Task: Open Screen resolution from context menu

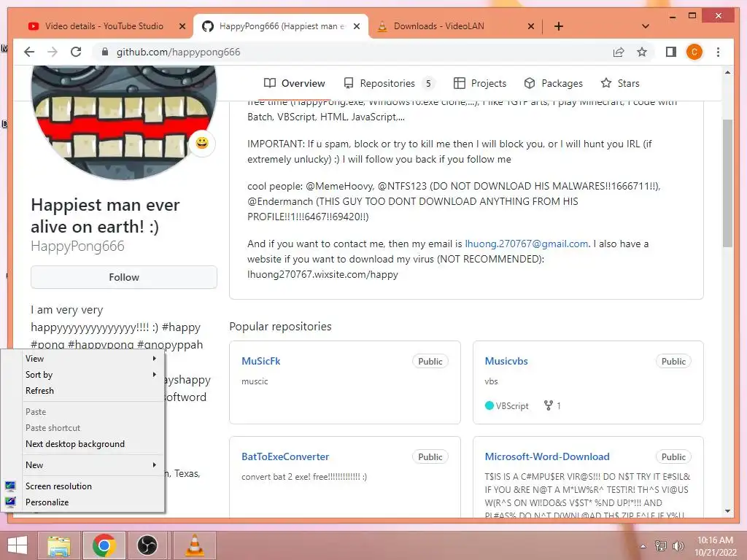Action: (90, 486)
